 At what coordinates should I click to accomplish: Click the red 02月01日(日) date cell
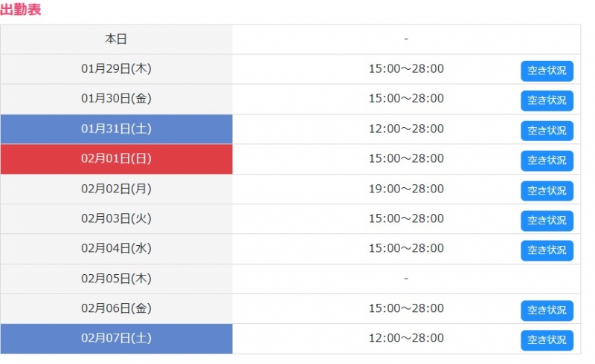(x=116, y=159)
